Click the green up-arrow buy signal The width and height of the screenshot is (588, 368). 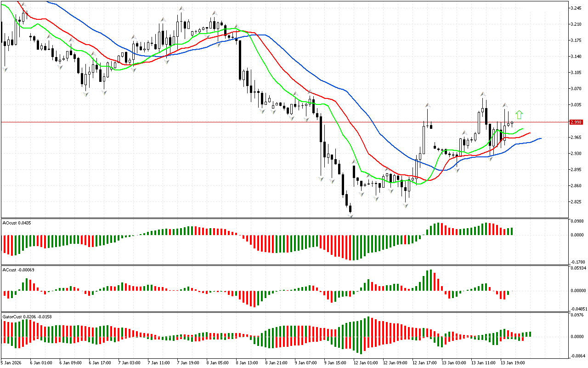pos(519,115)
